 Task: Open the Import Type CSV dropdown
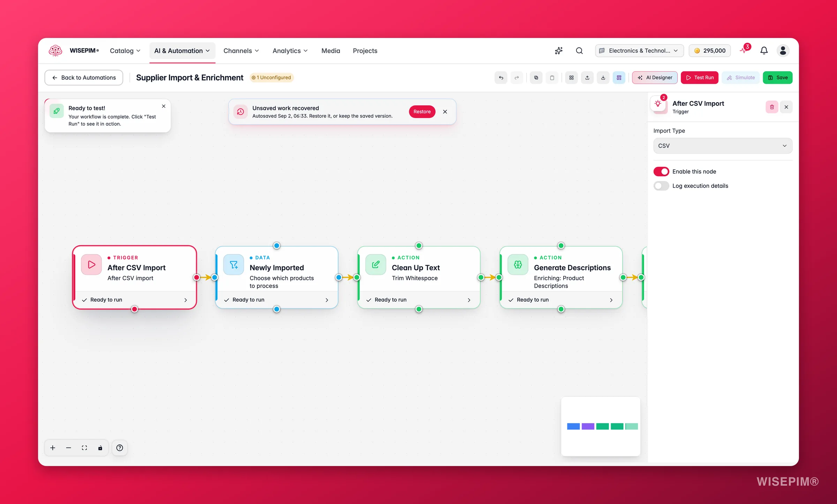pyautogui.click(x=723, y=146)
